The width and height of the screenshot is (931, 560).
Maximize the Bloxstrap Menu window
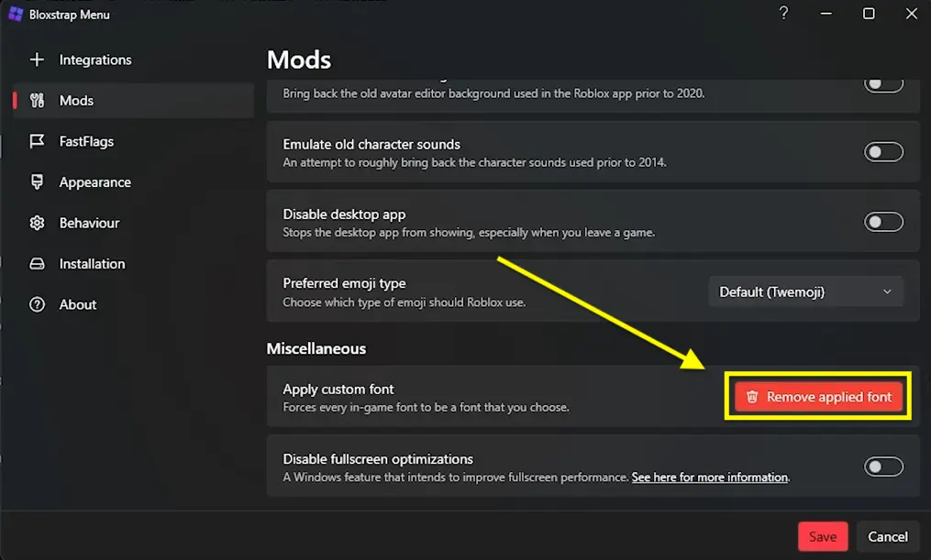coord(869,13)
